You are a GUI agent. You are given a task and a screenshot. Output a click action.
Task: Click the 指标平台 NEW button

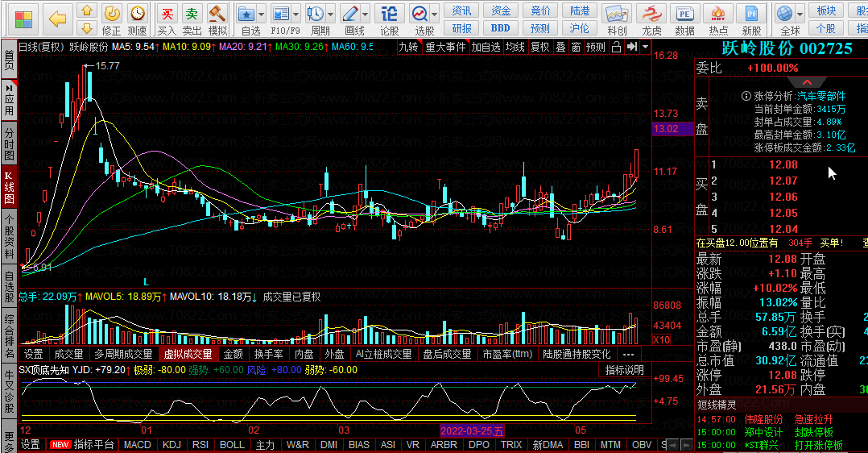[x=82, y=445]
